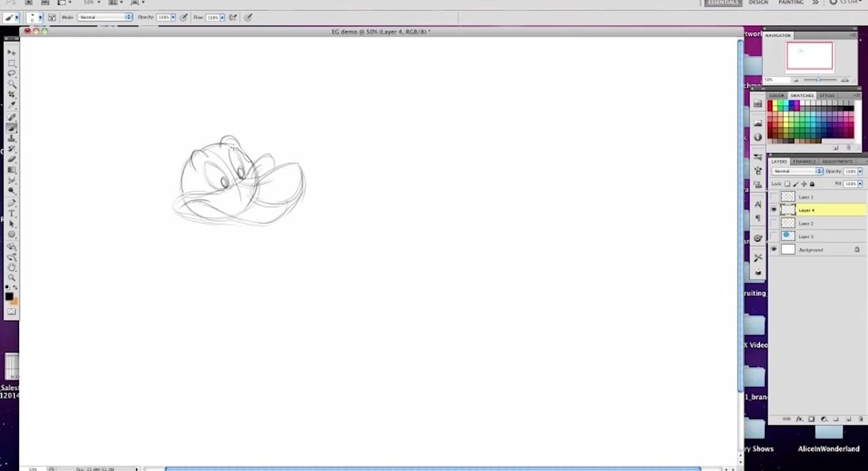Select the Layer 2 row
This screenshot has height=471, width=868.
pos(818,223)
